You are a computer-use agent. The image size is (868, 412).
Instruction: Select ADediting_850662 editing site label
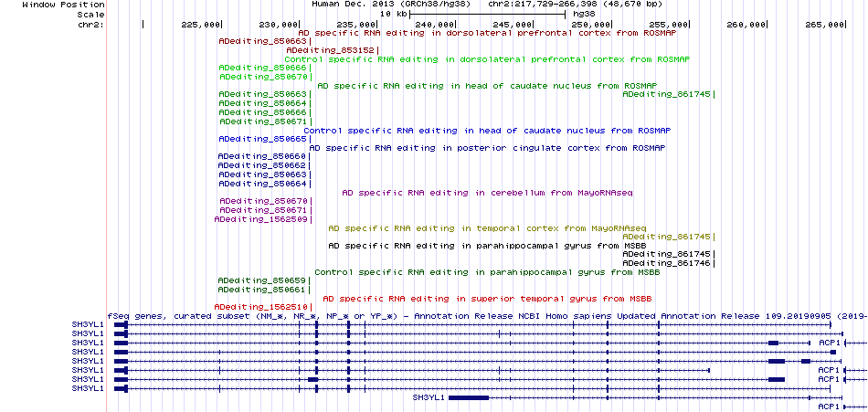(x=262, y=165)
